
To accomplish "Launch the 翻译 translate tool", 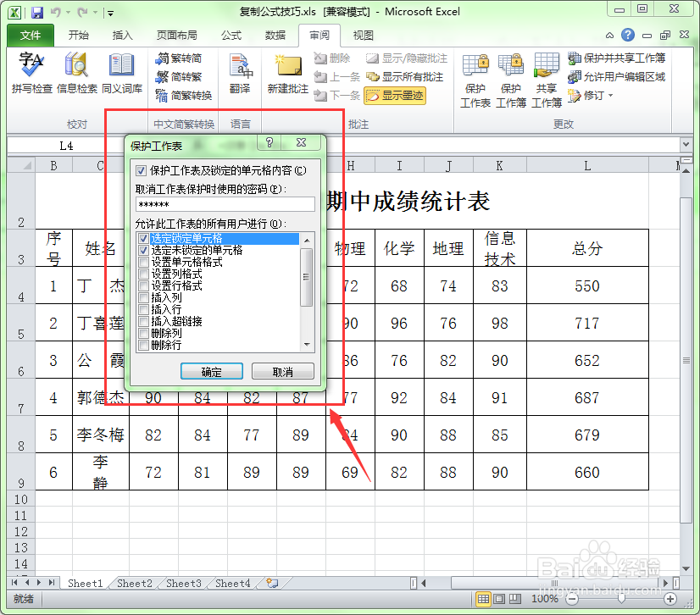I will tap(240, 73).
